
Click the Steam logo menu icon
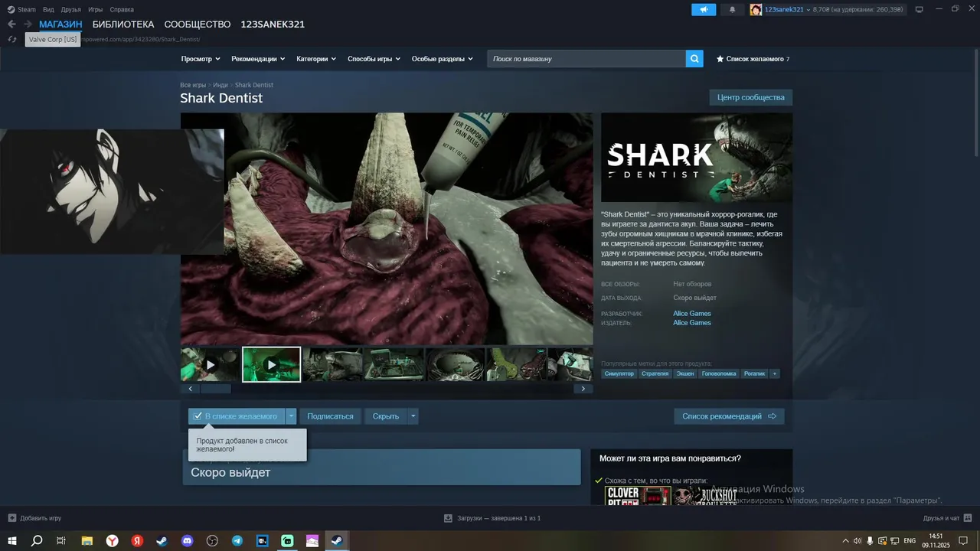(11, 9)
